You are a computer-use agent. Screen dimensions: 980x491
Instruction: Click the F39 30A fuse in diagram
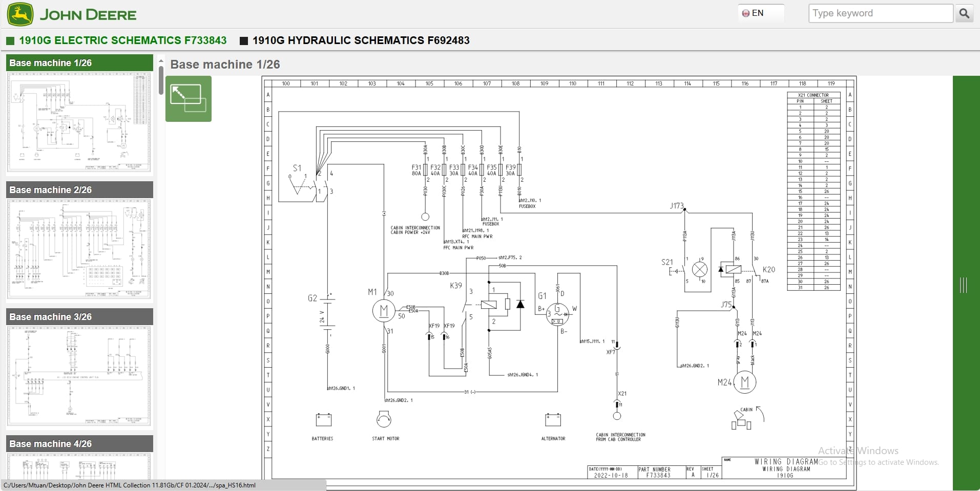(519, 169)
